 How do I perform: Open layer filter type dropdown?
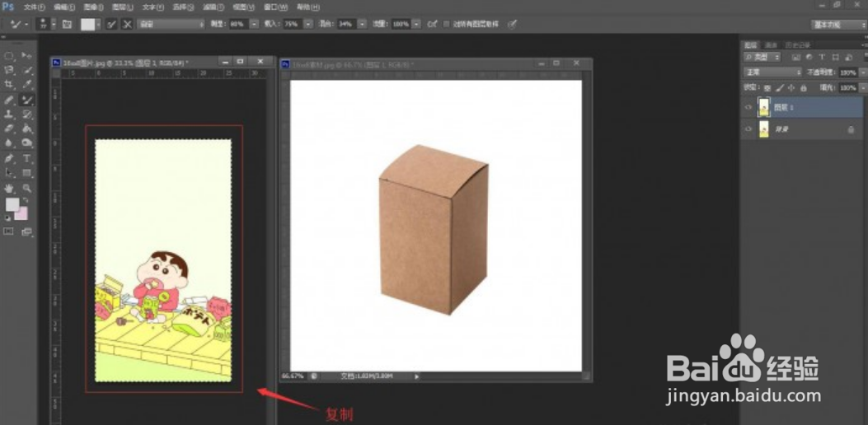(x=762, y=58)
